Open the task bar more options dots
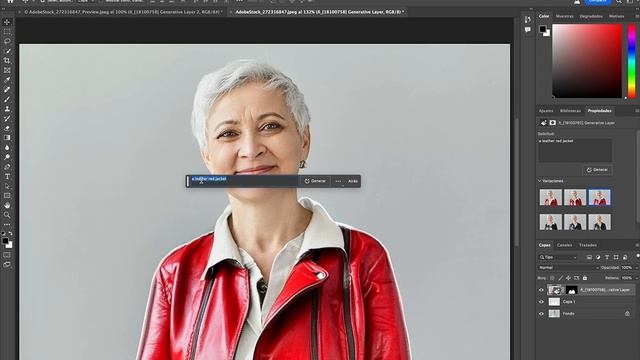 point(338,181)
